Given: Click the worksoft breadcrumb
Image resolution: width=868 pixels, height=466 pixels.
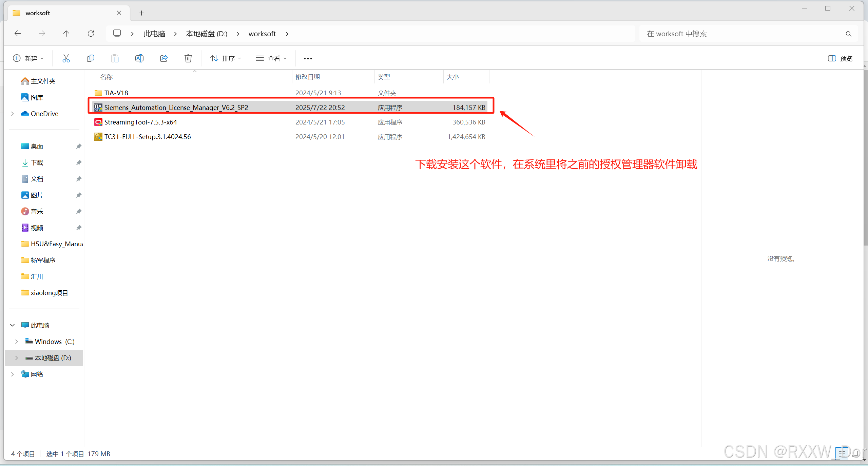Looking at the screenshot, I should [262, 34].
